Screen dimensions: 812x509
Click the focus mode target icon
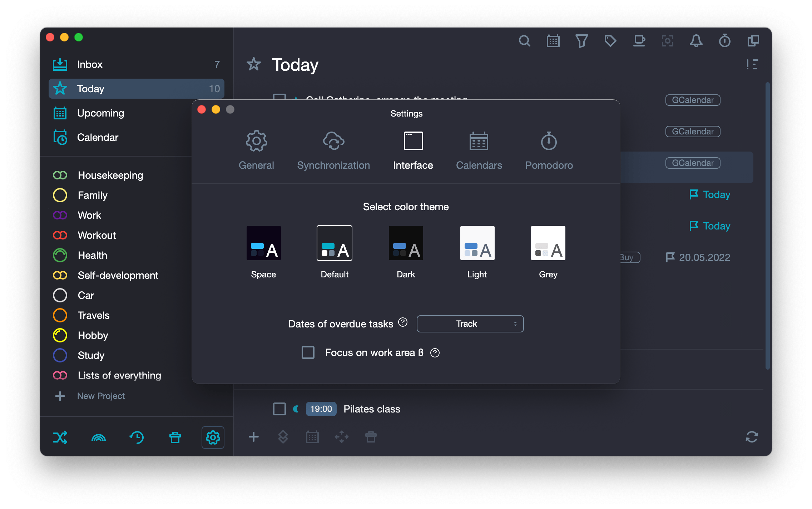[667, 41]
